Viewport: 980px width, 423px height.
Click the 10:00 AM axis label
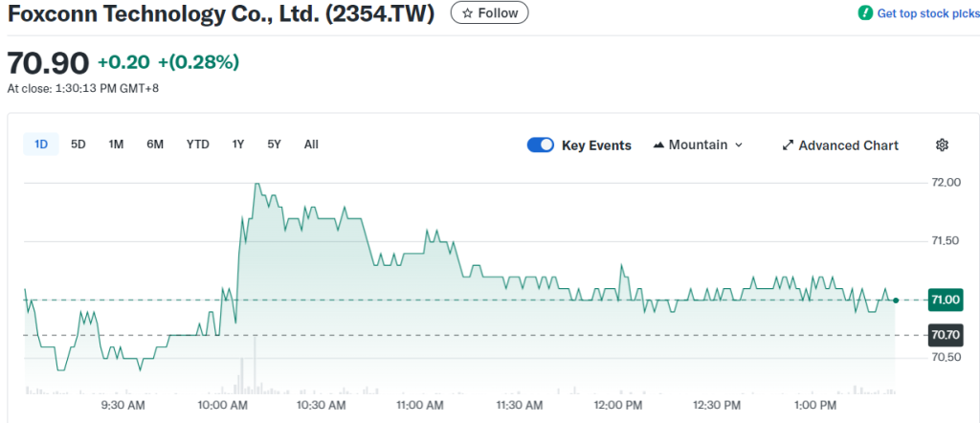pos(222,406)
